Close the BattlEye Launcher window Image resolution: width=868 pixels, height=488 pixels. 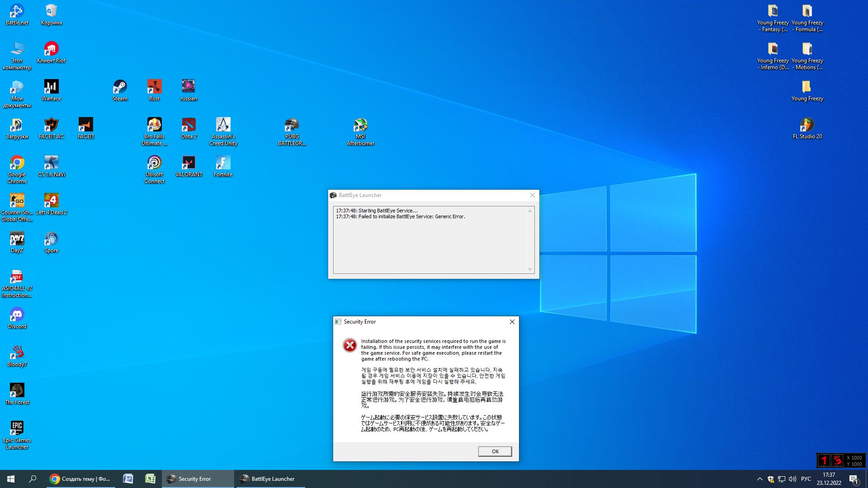tap(533, 195)
